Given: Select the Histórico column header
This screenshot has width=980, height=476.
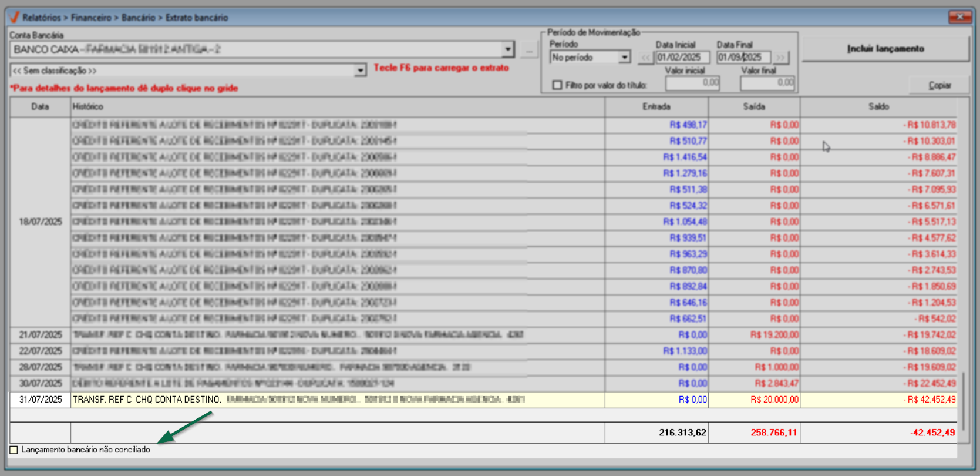Looking at the screenshot, I should [337, 107].
